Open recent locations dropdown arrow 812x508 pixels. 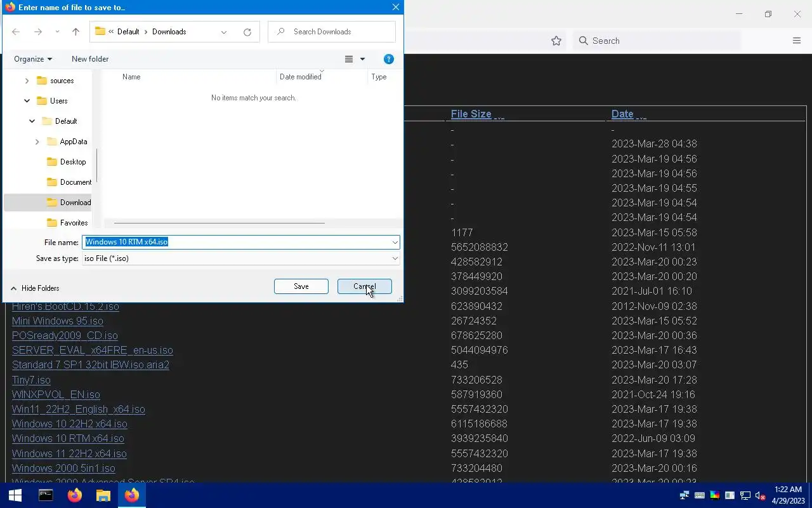tap(57, 32)
